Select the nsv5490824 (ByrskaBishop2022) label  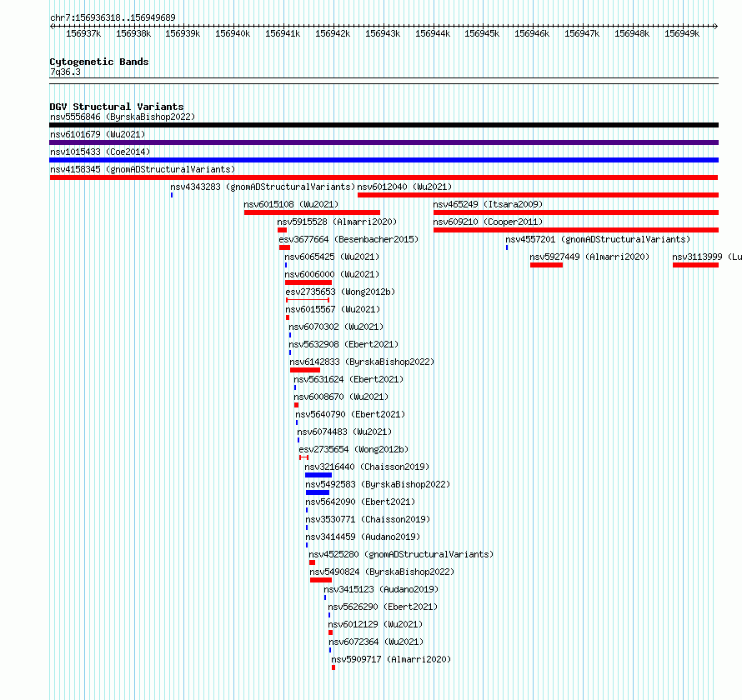pos(382,572)
